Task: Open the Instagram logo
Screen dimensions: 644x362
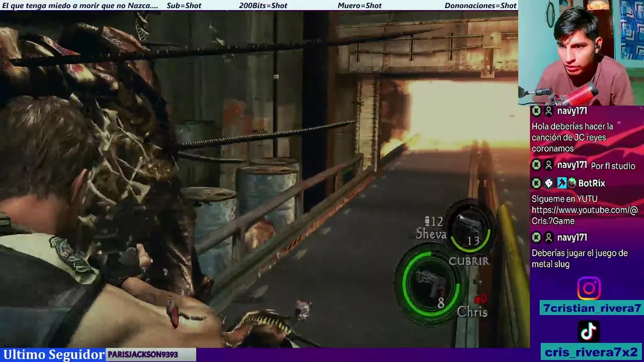Action: pos(589,289)
